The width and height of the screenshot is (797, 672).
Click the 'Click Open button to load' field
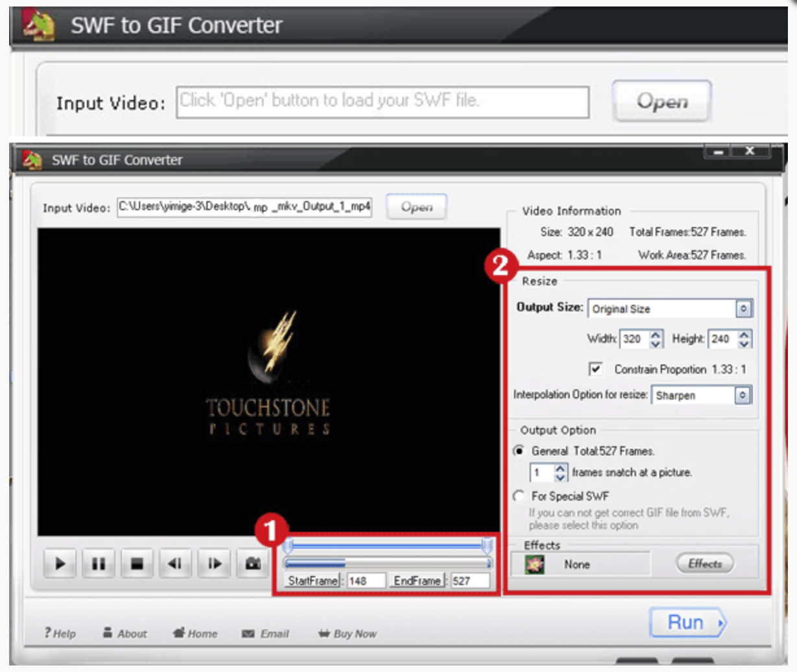pyautogui.click(x=383, y=102)
